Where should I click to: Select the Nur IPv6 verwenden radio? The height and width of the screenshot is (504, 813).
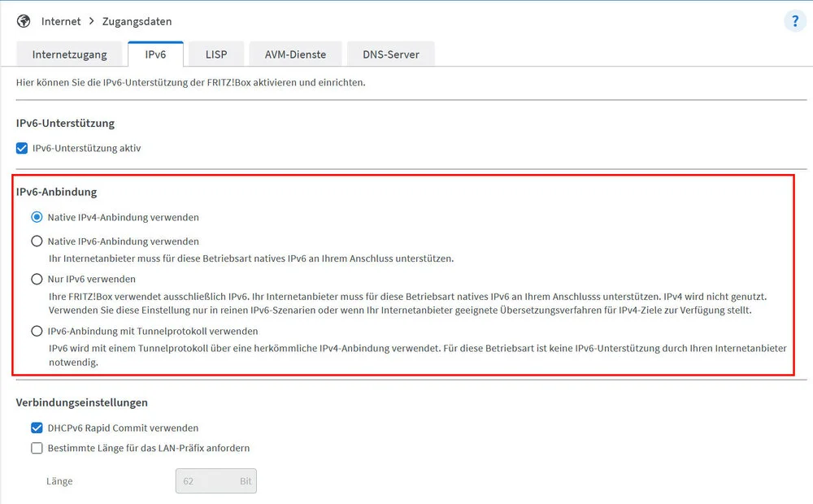pyautogui.click(x=37, y=280)
